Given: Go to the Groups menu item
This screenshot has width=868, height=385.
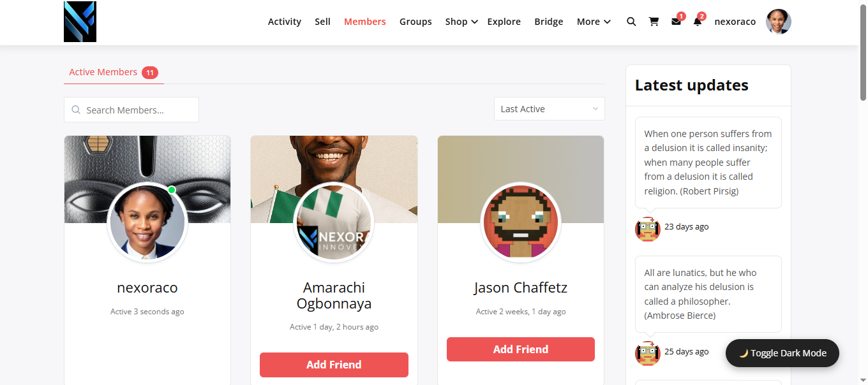Looking at the screenshot, I should 415,22.
